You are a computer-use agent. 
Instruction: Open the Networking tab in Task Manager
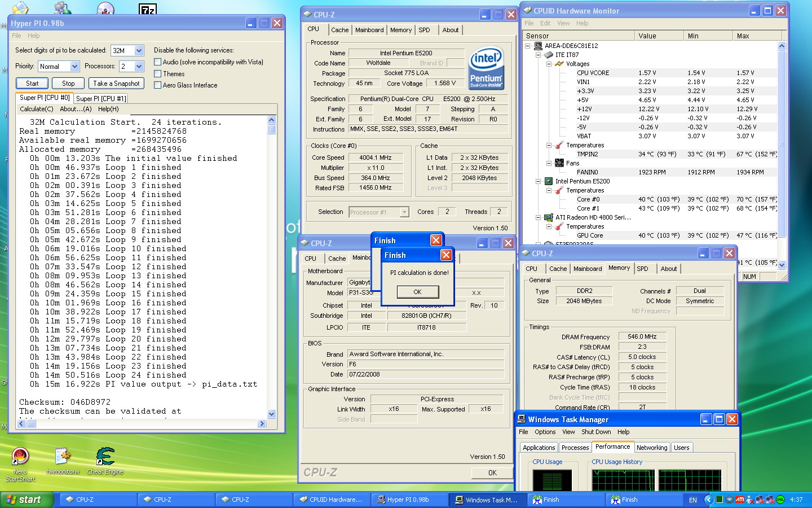coord(651,448)
